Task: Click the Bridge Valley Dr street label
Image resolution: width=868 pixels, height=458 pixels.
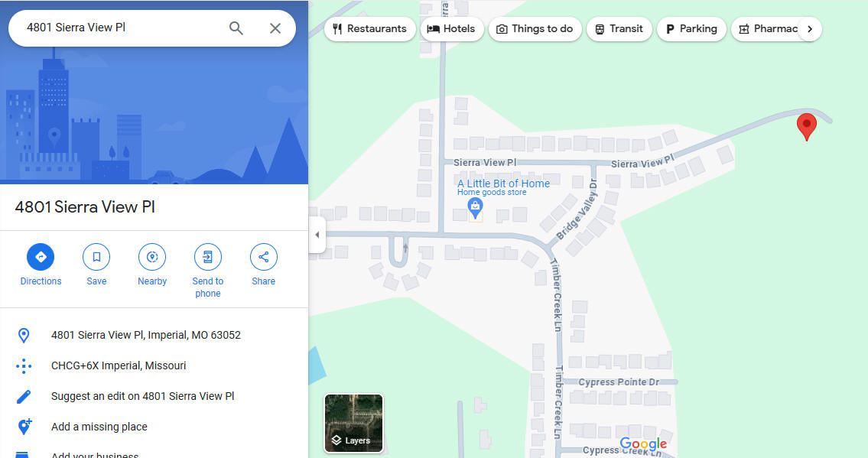Action: pyautogui.click(x=577, y=210)
